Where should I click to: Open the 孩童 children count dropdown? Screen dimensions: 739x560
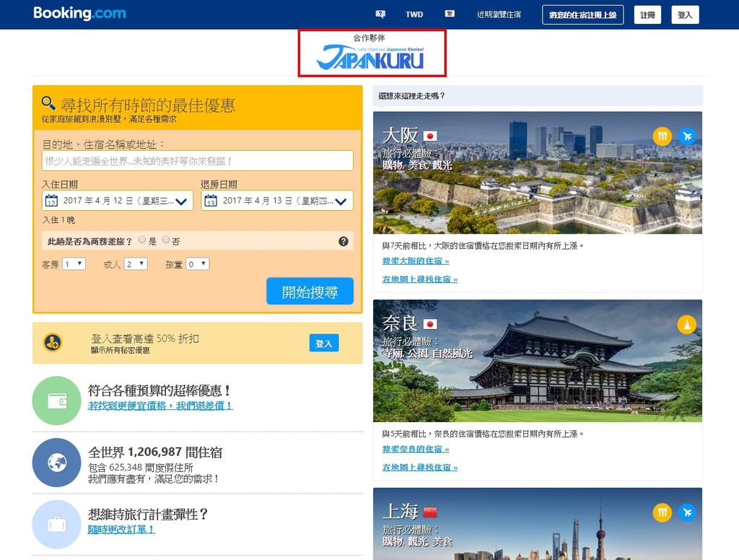pyautogui.click(x=198, y=264)
